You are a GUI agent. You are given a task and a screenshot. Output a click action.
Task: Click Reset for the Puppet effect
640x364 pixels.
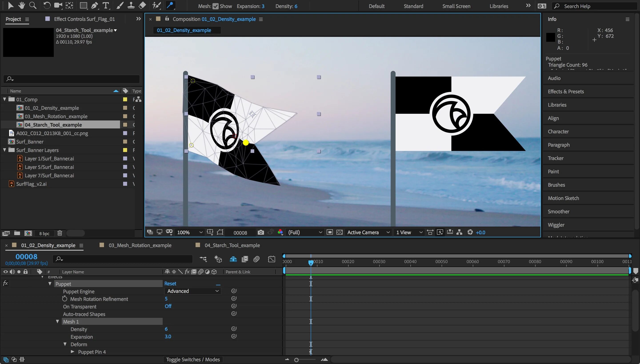pos(170,284)
